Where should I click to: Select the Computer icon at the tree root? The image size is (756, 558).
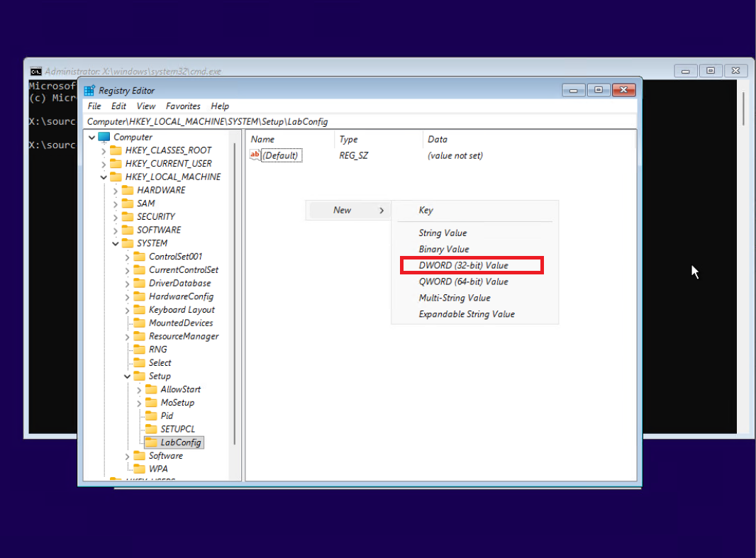(103, 136)
